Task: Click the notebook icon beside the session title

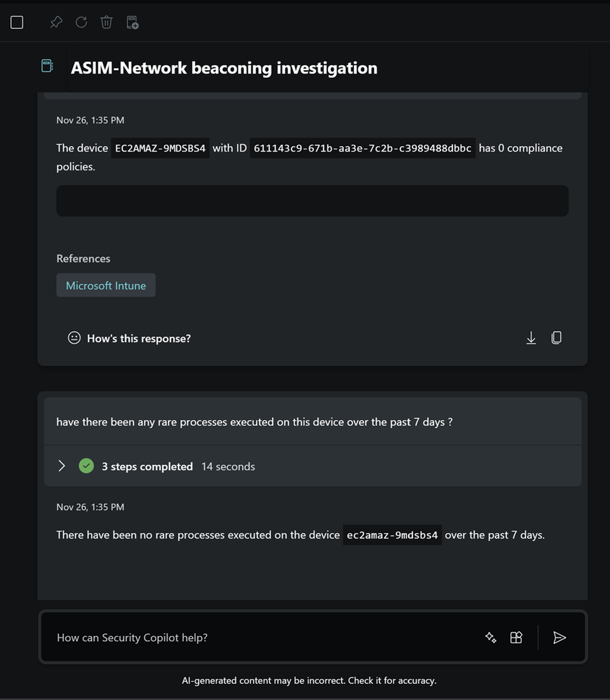Action: pos(47,66)
